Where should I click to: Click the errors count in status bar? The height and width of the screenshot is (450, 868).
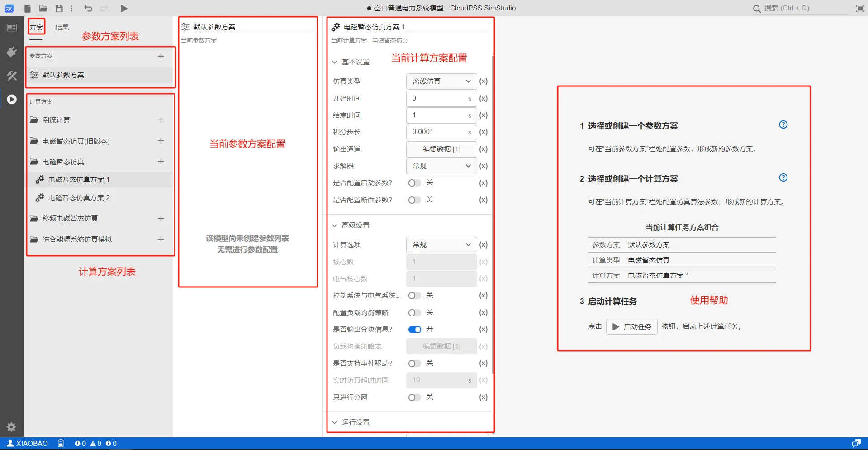coord(81,444)
